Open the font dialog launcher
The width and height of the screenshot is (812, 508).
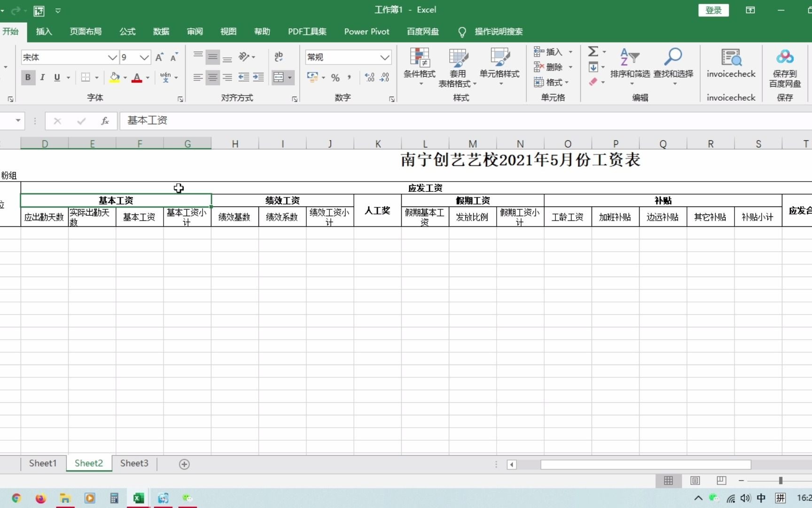click(x=180, y=99)
